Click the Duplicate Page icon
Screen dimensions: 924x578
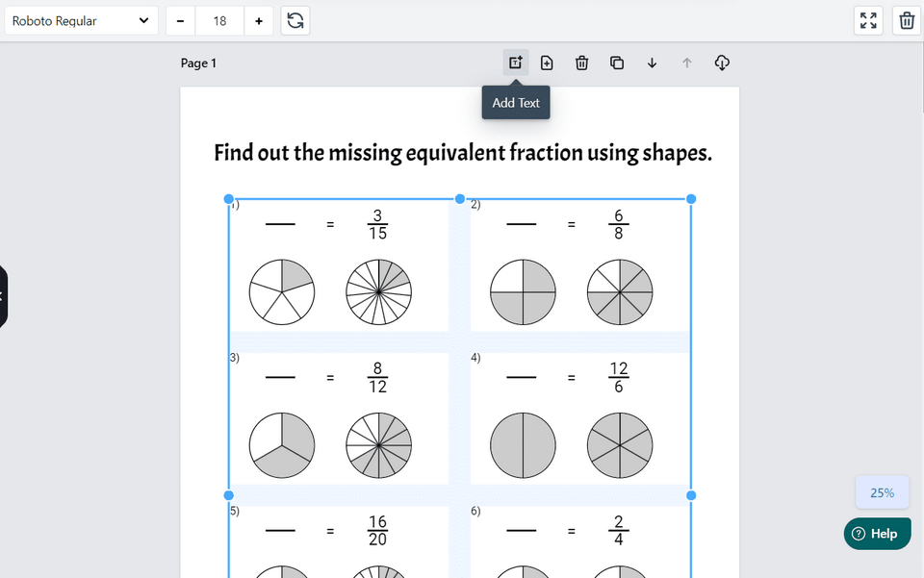pyautogui.click(x=617, y=63)
